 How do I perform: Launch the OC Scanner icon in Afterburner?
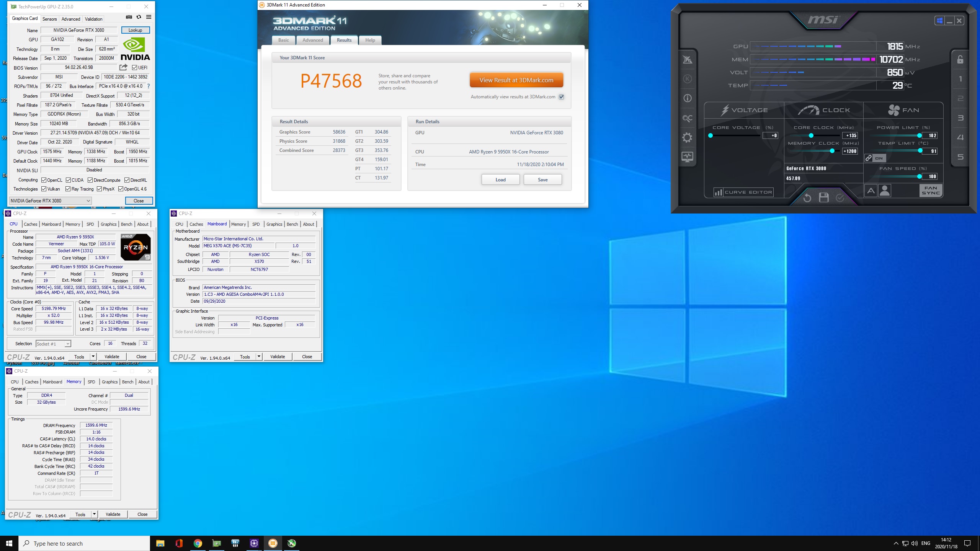[x=688, y=118]
